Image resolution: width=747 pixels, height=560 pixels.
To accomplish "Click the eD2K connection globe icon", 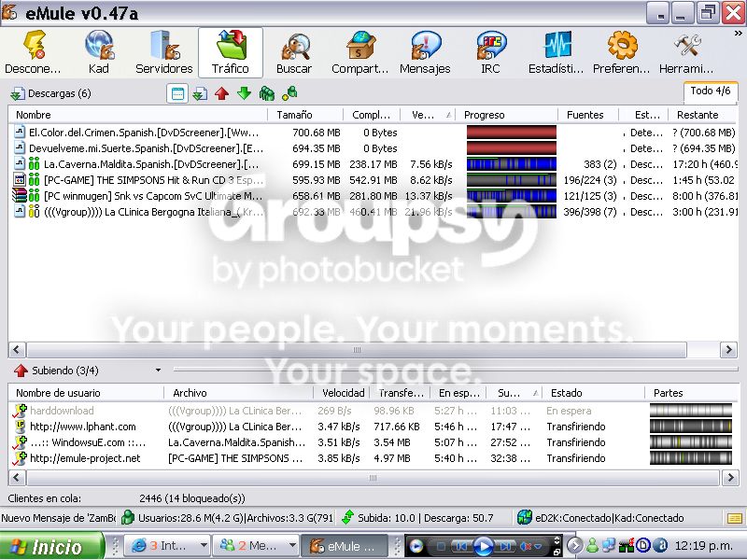I will pos(525,518).
